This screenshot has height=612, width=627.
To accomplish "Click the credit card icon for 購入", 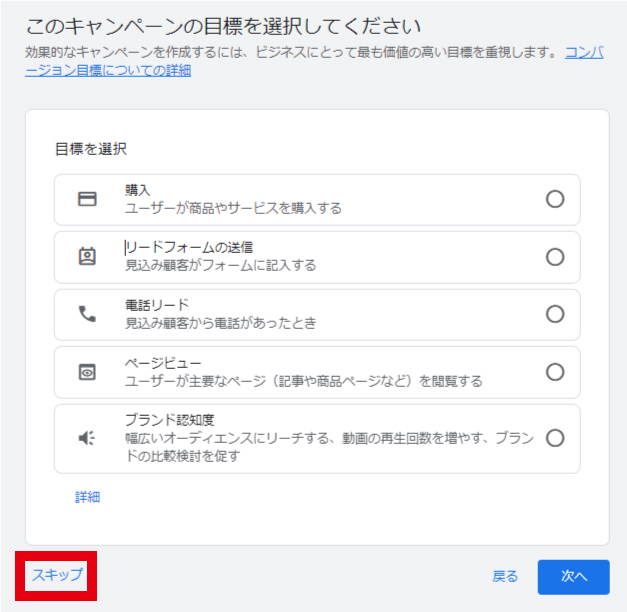I will pyautogui.click(x=88, y=199).
